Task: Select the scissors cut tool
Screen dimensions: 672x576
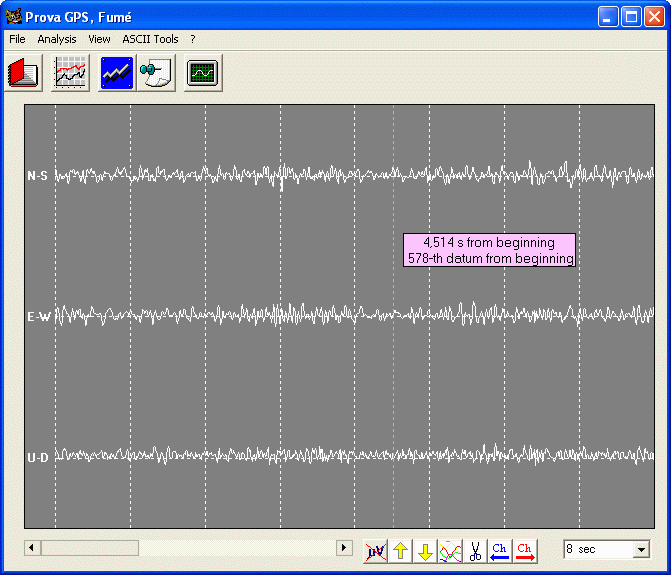Action: (x=475, y=550)
